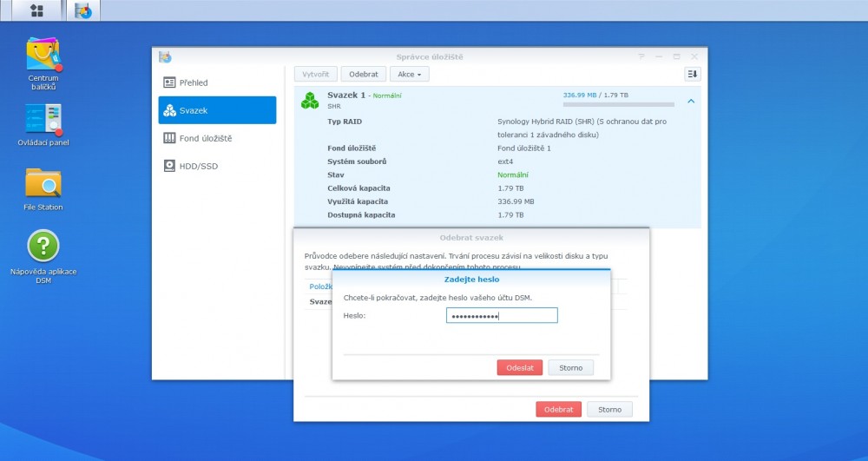Click help question mark in window title bar
The image size is (868, 461).
coord(641,56)
